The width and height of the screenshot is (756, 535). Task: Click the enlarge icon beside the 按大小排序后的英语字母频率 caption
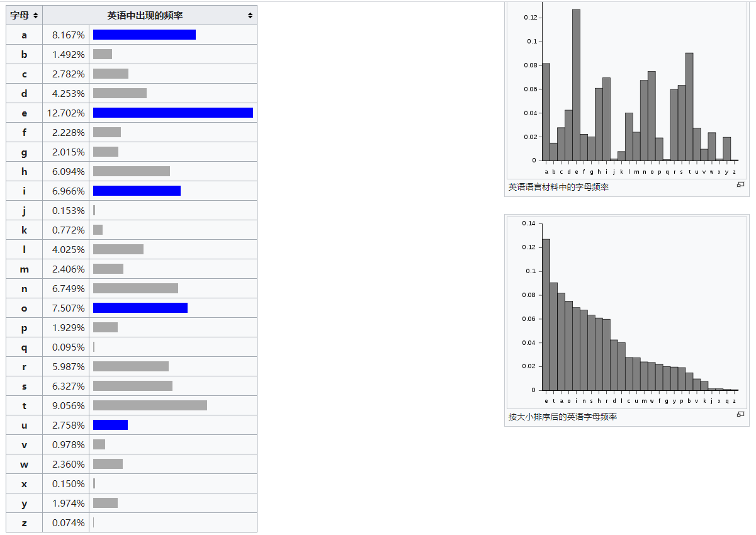[x=740, y=414]
